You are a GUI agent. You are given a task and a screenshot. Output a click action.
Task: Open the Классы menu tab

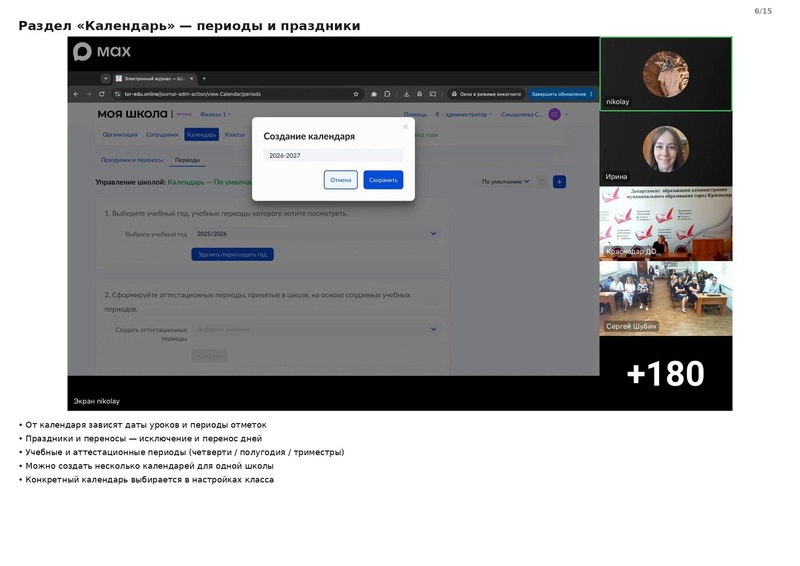coord(235,135)
